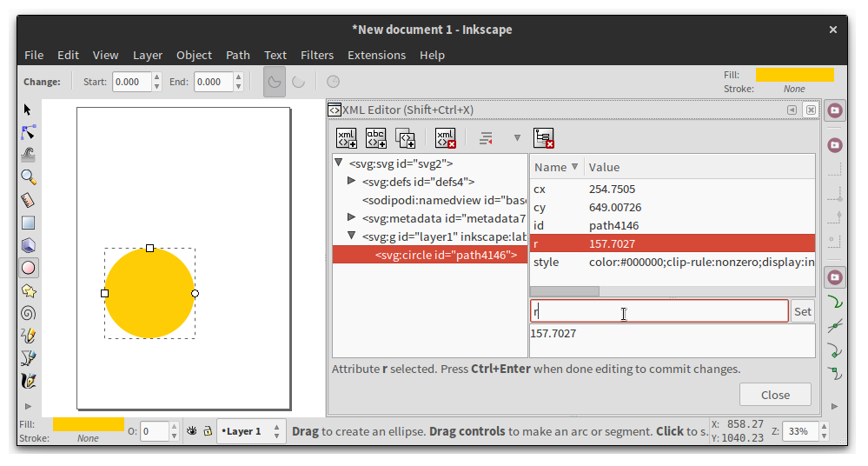
Task: Expand the snap bar overflow arrow
Action: (x=835, y=406)
